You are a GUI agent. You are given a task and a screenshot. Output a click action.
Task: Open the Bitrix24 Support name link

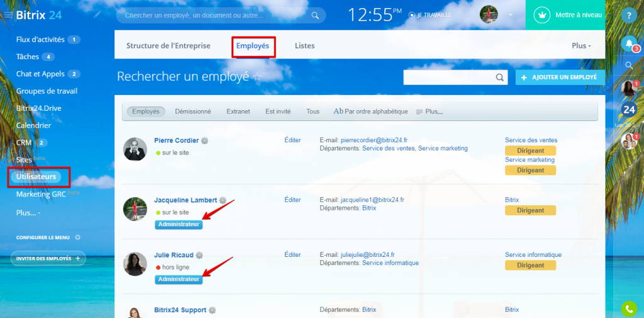(180, 310)
